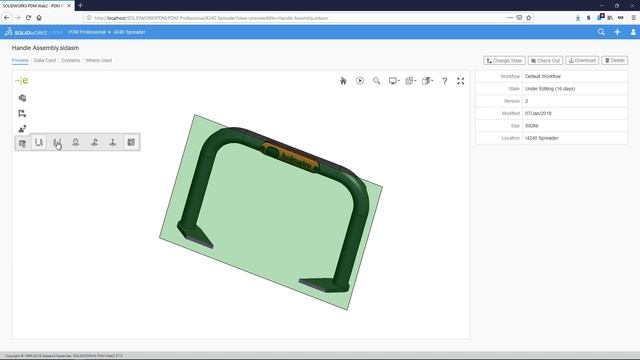Select the measure tool in left sidebar
640x360 pixels.
click(x=22, y=129)
